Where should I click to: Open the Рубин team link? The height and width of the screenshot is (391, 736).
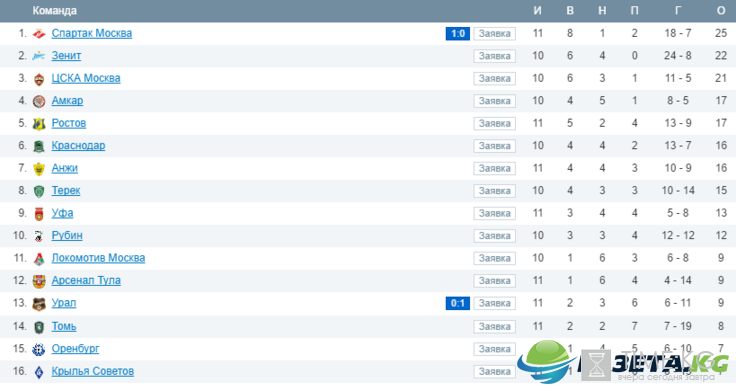[67, 236]
